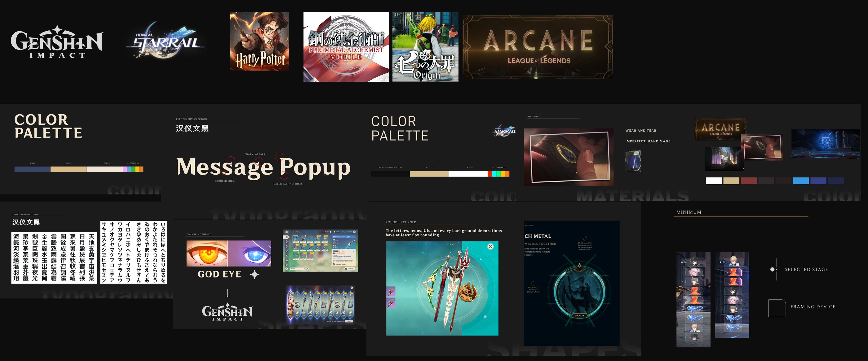Image resolution: width=868 pixels, height=361 pixels.
Task: Click the 'GOD EYE' caption text
Action: 219,275
